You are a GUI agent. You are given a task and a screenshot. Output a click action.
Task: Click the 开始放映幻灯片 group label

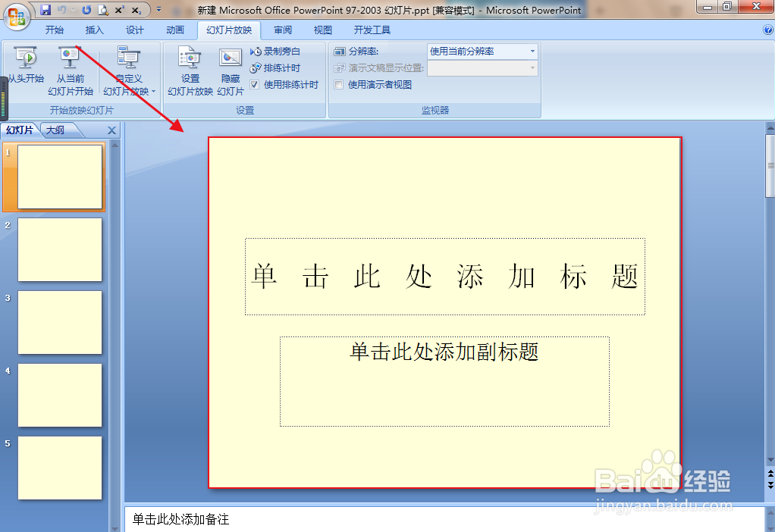[x=82, y=110]
